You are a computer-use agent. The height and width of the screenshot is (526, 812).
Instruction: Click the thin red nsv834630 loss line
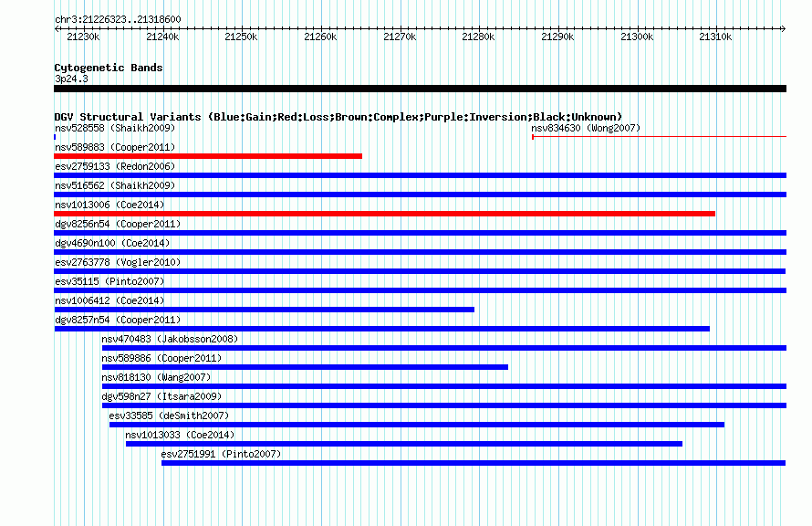[x=660, y=137]
